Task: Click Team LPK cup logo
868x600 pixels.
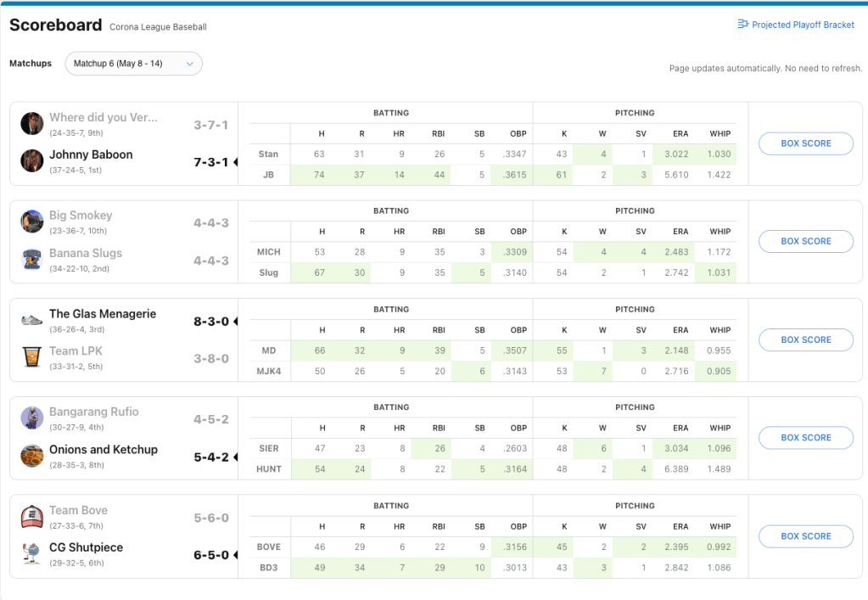Action: tap(32, 356)
